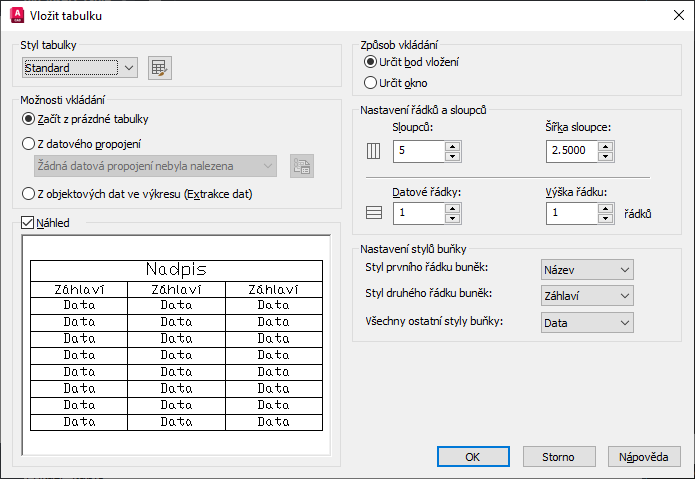Screen dimensions: 695x479
Task: Click the data link manager icon
Action: tap(302, 166)
